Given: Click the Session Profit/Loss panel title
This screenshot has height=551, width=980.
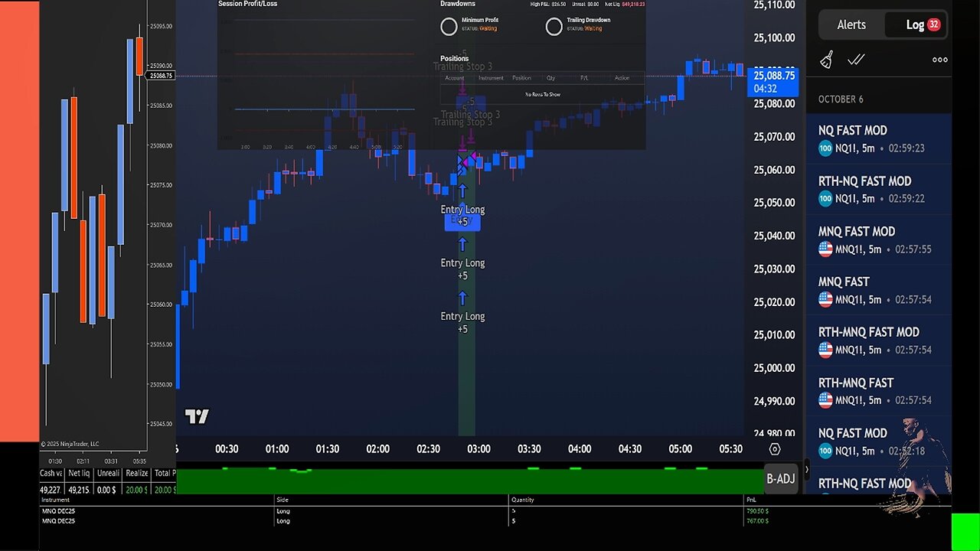Looking at the screenshot, I should pyautogui.click(x=247, y=4).
